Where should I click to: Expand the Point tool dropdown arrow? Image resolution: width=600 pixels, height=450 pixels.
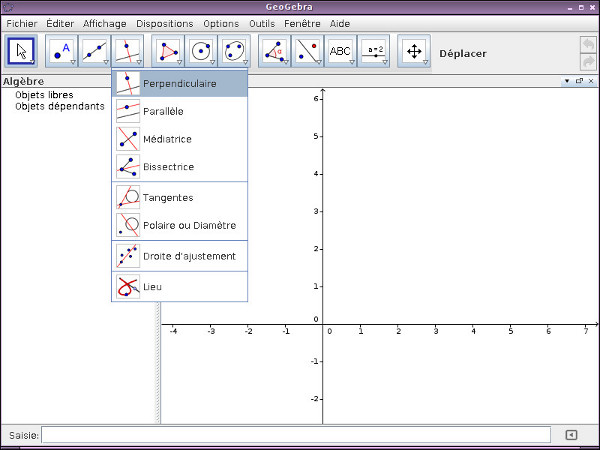(x=73, y=62)
